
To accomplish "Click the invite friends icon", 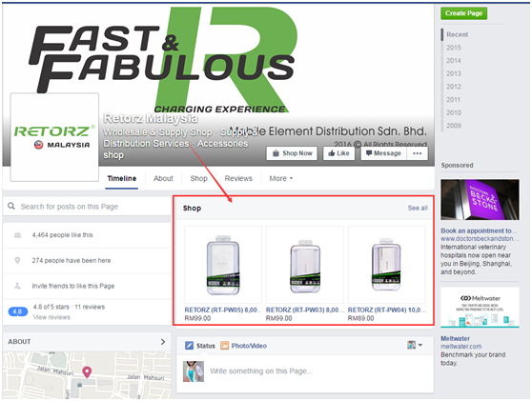I will pos(17,286).
